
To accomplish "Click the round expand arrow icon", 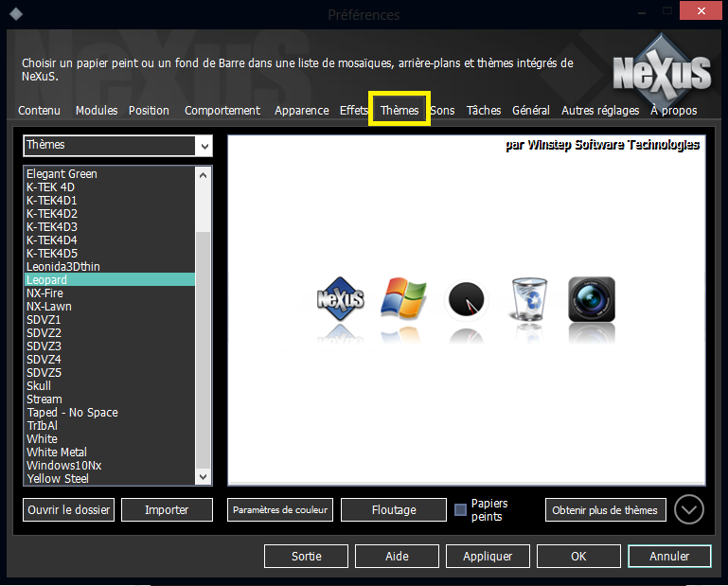I will [689, 509].
